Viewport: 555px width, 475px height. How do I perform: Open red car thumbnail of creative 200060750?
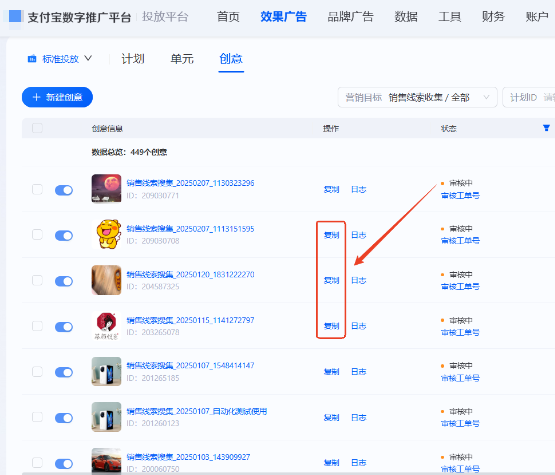(106, 461)
